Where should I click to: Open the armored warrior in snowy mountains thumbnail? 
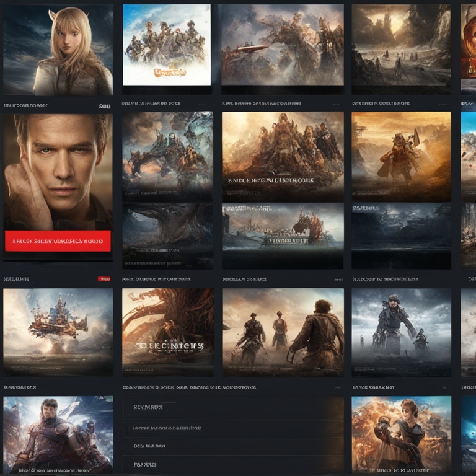pyautogui.click(x=58, y=434)
